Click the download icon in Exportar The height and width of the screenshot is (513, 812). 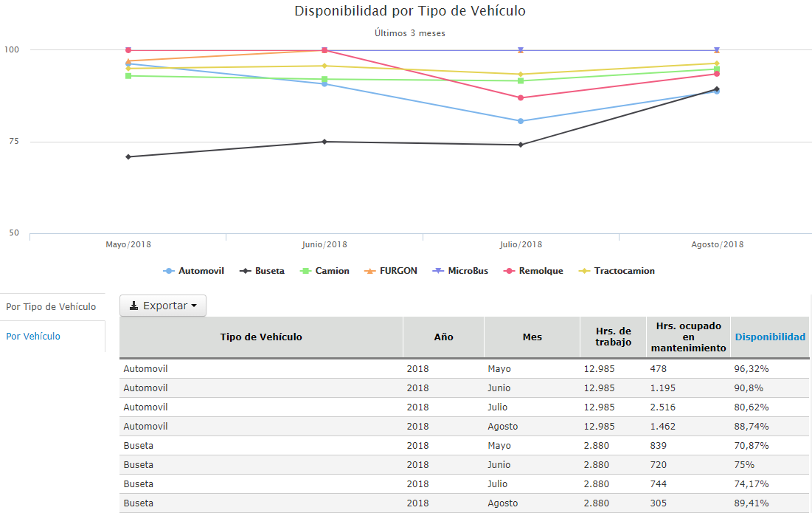pyautogui.click(x=133, y=306)
